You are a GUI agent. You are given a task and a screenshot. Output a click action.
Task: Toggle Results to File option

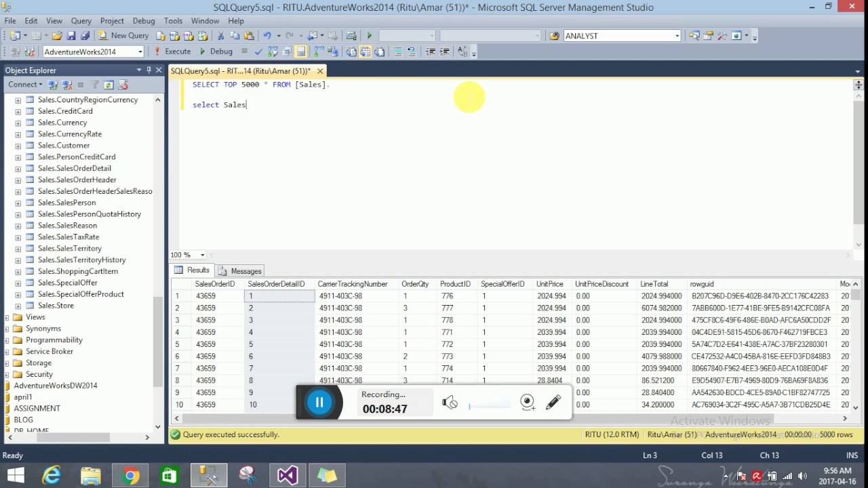pos(379,52)
